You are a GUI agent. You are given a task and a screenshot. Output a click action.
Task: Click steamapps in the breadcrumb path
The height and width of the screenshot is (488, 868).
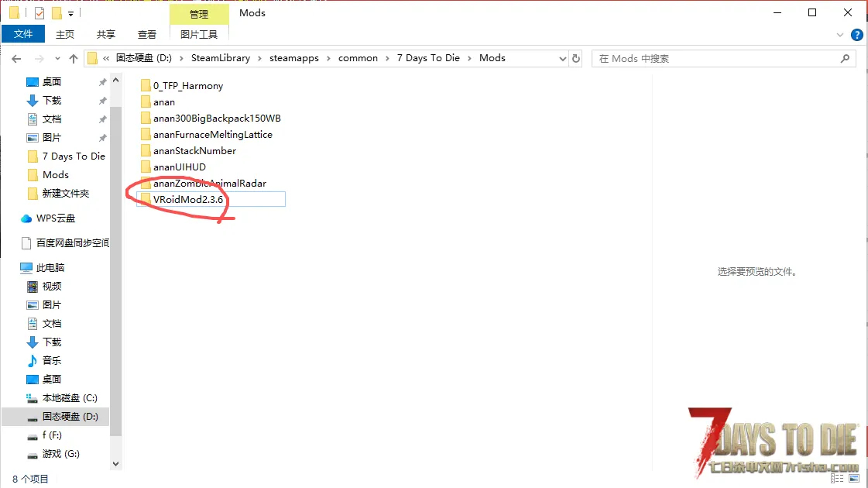pyautogui.click(x=293, y=58)
